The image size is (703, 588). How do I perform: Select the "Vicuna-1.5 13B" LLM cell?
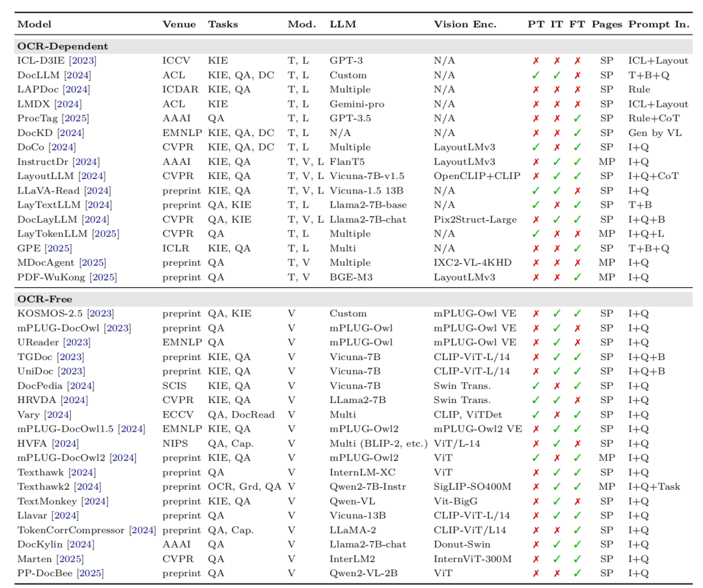(x=366, y=191)
